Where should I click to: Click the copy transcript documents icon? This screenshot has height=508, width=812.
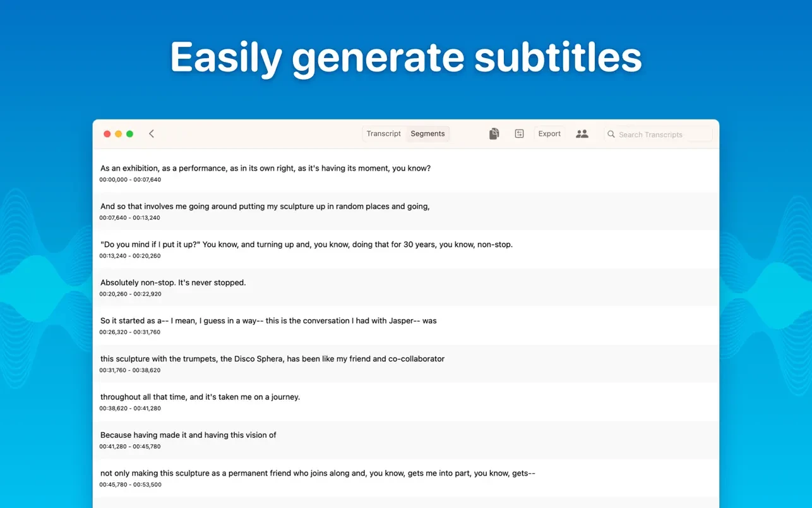[x=494, y=134]
